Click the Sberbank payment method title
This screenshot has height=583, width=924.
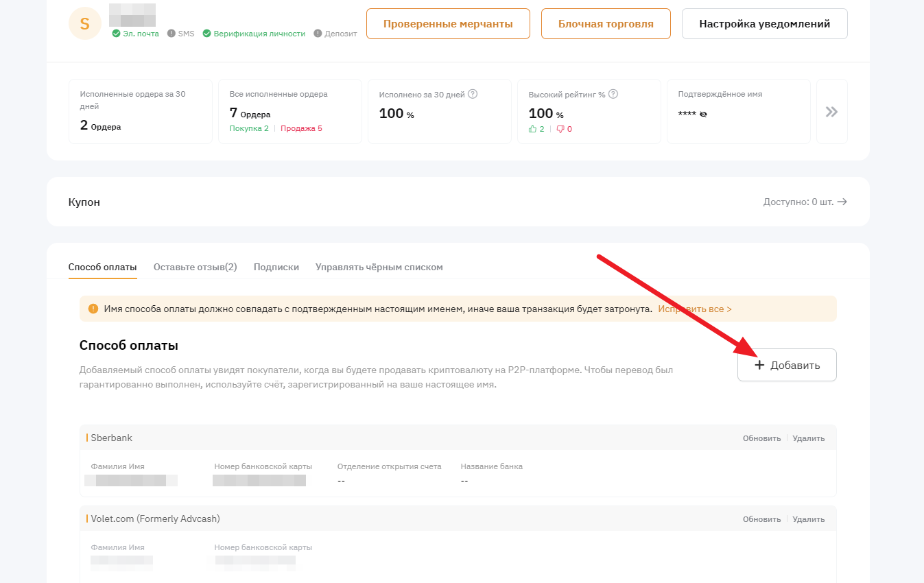click(x=112, y=438)
